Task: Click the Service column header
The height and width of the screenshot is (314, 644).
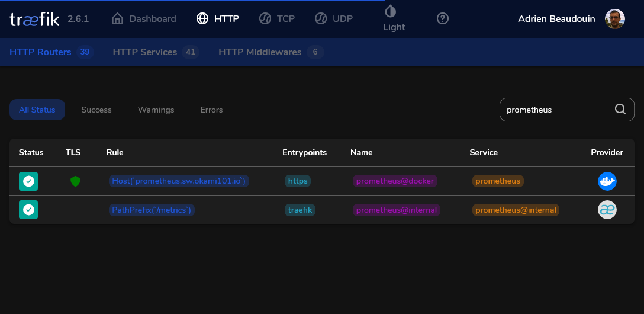Action: coord(484,152)
